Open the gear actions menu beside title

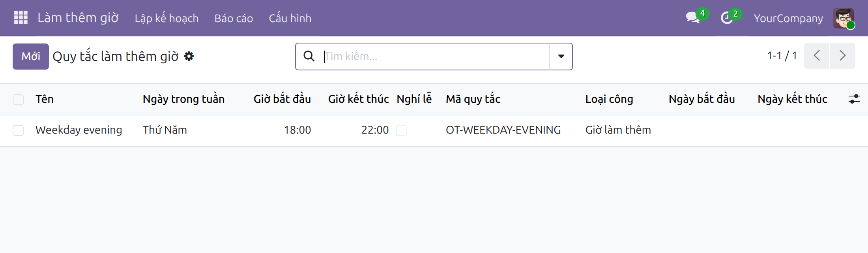[x=189, y=57]
